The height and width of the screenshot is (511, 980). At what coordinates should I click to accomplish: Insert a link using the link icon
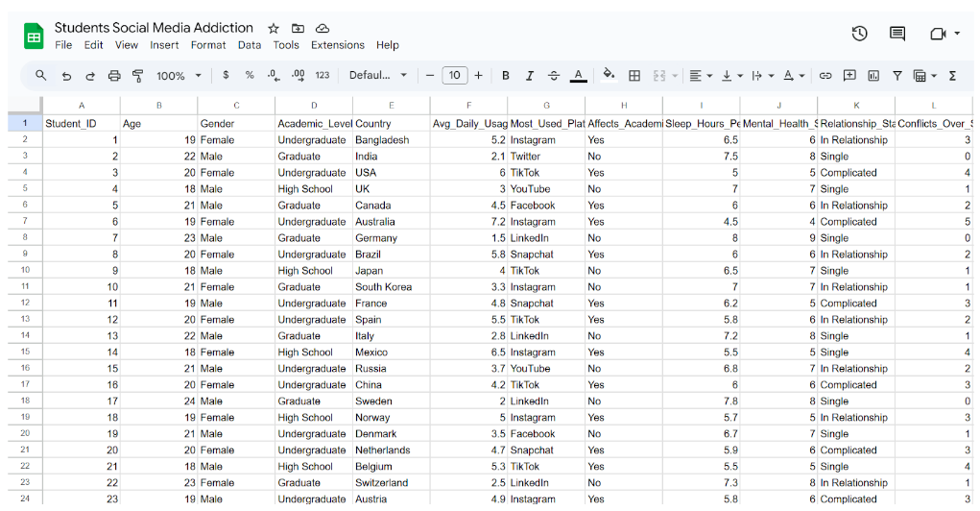click(x=825, y=75)
